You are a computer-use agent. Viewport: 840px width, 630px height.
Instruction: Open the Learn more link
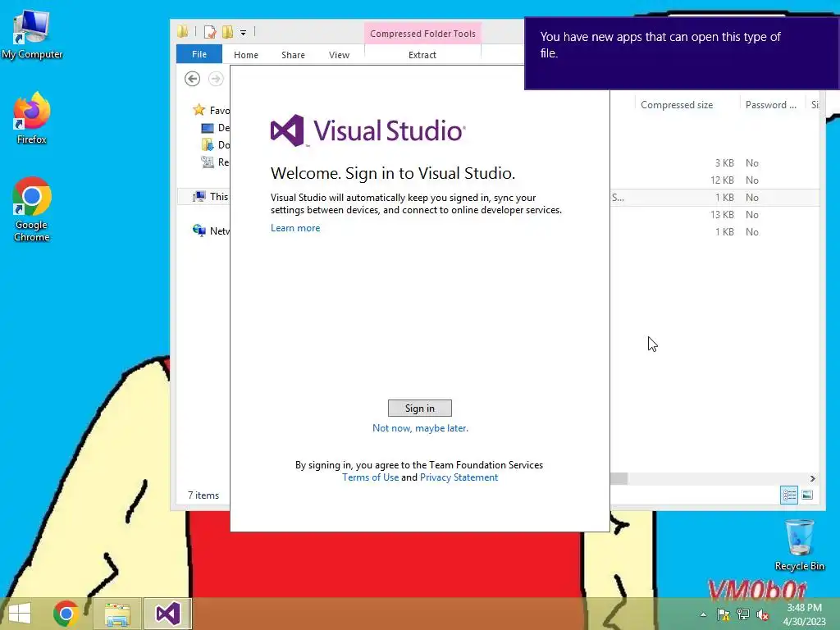click(x=295, y=228)
